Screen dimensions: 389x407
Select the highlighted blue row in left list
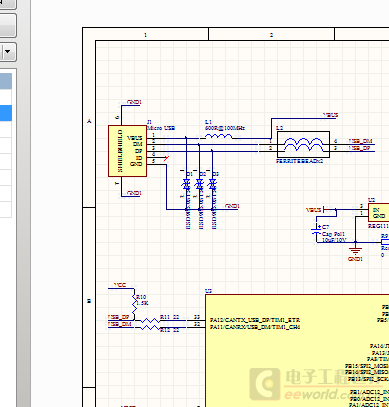[x=6, y=113]
